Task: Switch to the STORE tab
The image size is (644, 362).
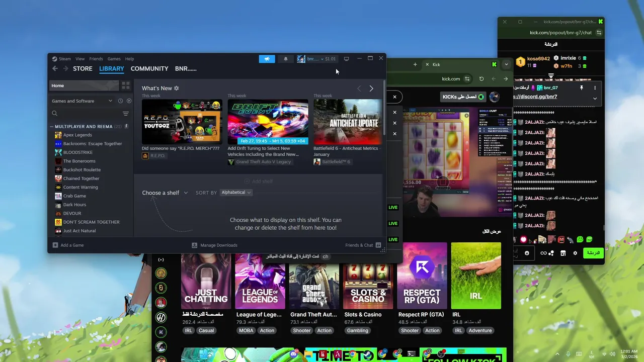Action: coord(83,69)
